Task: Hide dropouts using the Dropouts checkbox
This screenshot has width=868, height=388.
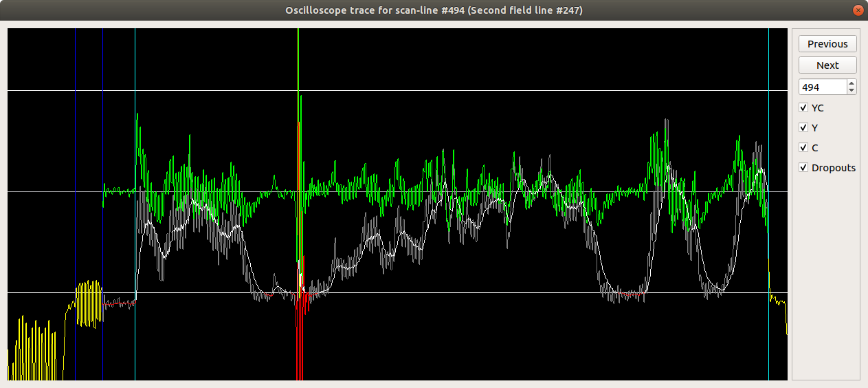Action: click(803, 168)
